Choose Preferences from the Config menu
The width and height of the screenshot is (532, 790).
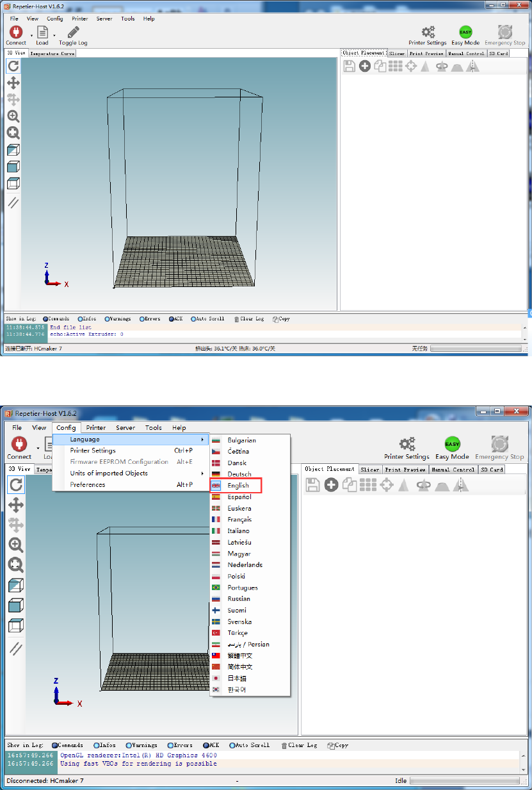pos(131,484)
